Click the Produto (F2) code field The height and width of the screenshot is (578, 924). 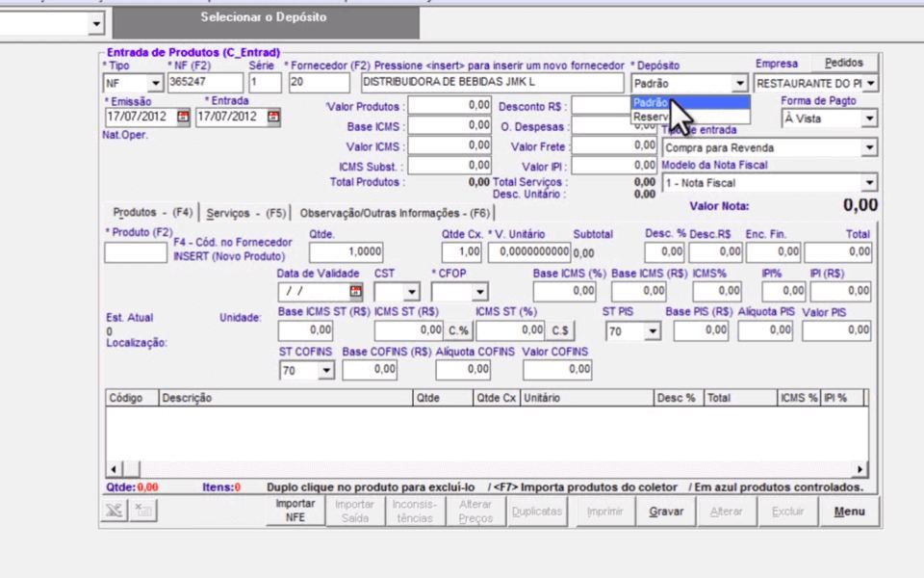[136, 252]
